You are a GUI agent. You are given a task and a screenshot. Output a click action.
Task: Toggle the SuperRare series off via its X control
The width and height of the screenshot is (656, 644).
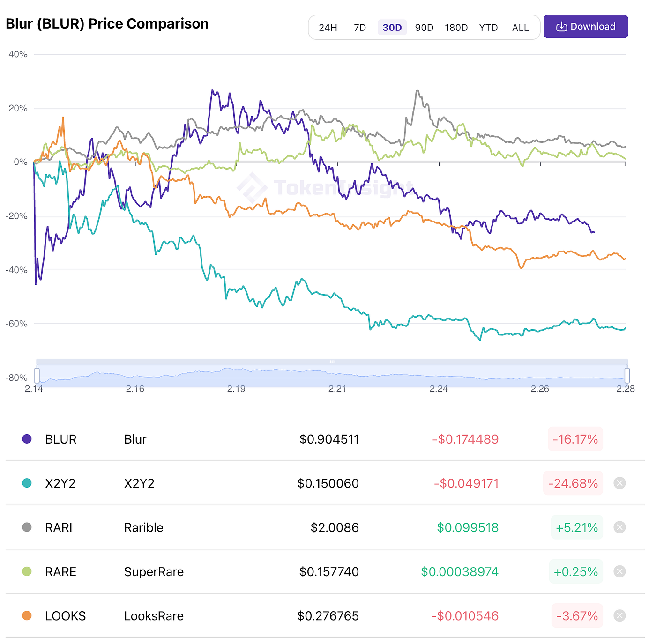[619, 571]
